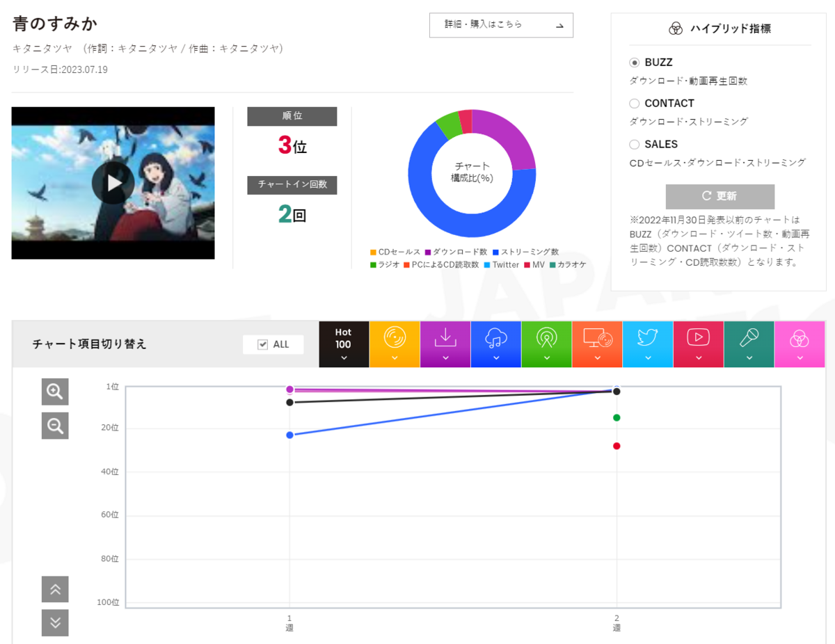835x644 pixels.
Task: Click the ストリーミング数 legend item
Action: [x=525, y=252]
